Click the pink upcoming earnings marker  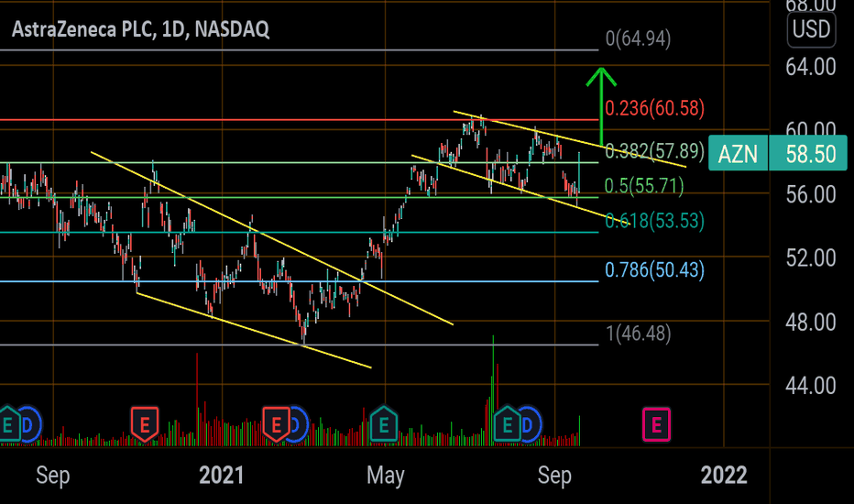pyautogui.click(x=656, y=424)
